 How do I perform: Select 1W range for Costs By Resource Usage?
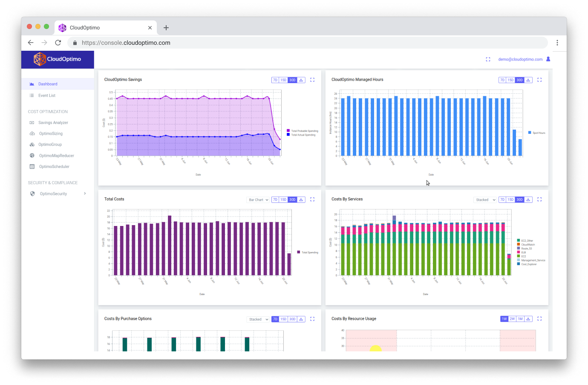[x=504, y=319]
